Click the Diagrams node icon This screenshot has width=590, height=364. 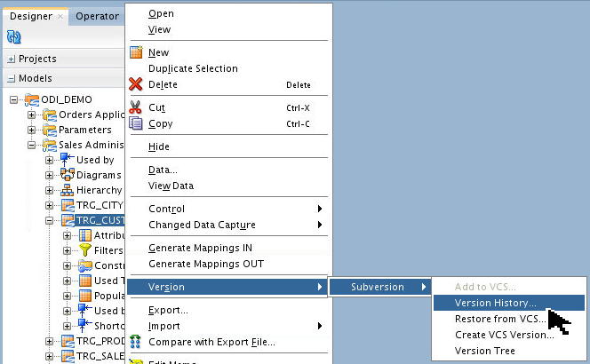(x=67, y=175)
